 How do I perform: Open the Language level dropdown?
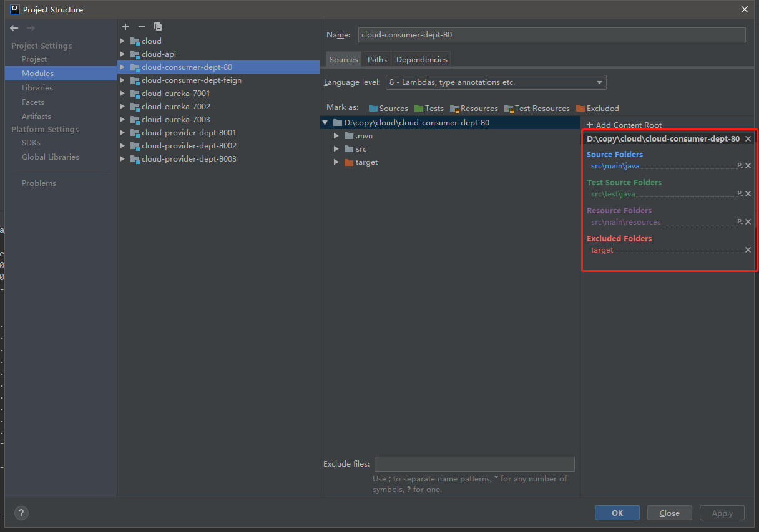(x=496, y=82)
